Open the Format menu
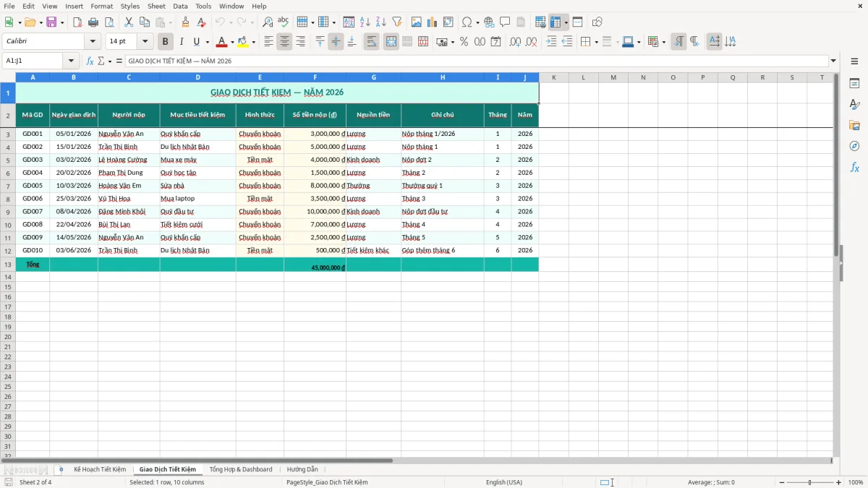868x488 pixels. (x=101, y=6)
